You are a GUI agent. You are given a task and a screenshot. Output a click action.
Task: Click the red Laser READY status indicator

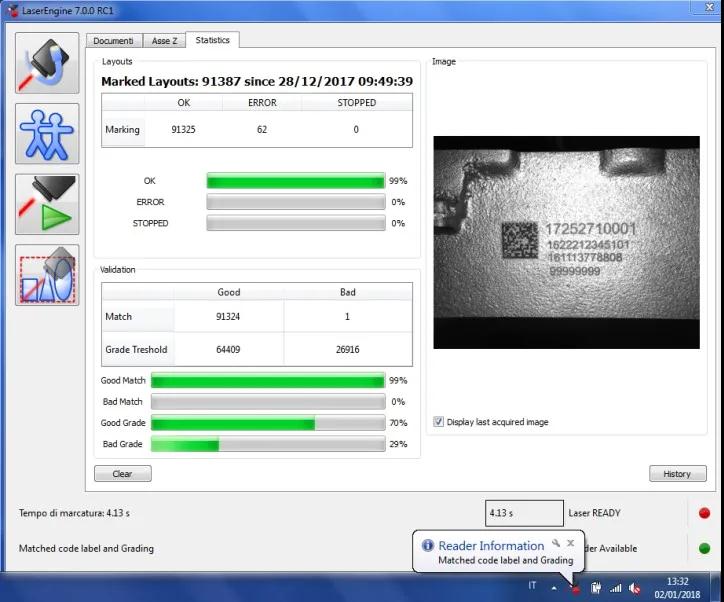704,513
